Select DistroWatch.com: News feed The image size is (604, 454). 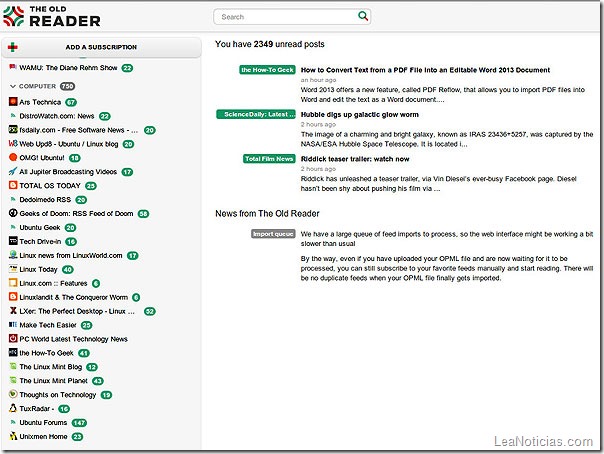click(x=57, y=116)
